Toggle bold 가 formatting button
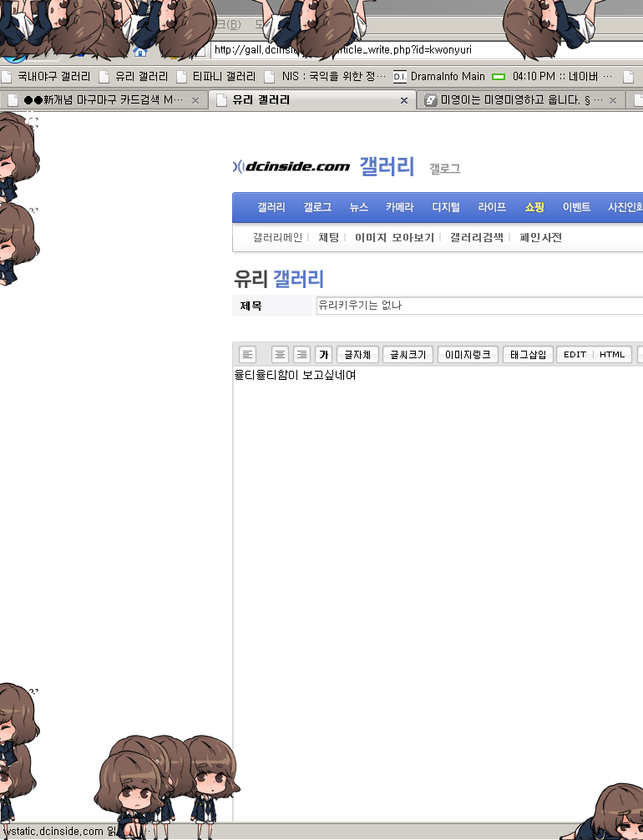Viewport: 643px width, 840px height. click(x=324, y=355)
